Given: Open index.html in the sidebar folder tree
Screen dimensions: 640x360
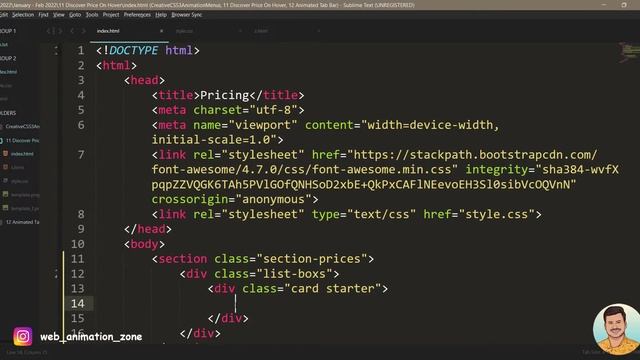Looking at the screenshot, I should coord(22,154).
